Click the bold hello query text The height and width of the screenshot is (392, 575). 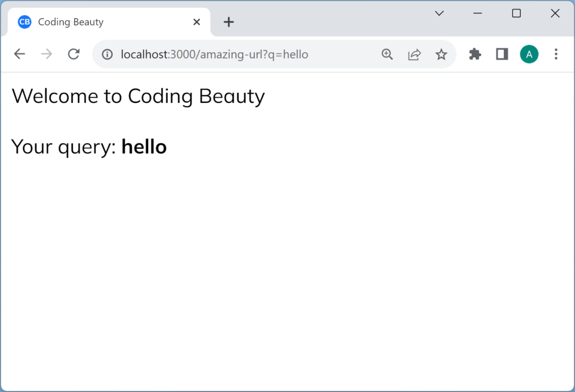[144, 147]
